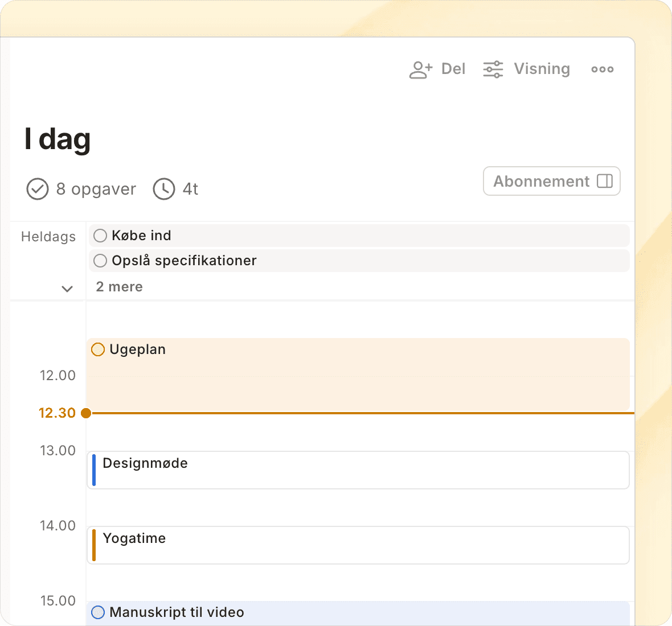Tick the Manuskript til video checkbox

coord(98,612)
